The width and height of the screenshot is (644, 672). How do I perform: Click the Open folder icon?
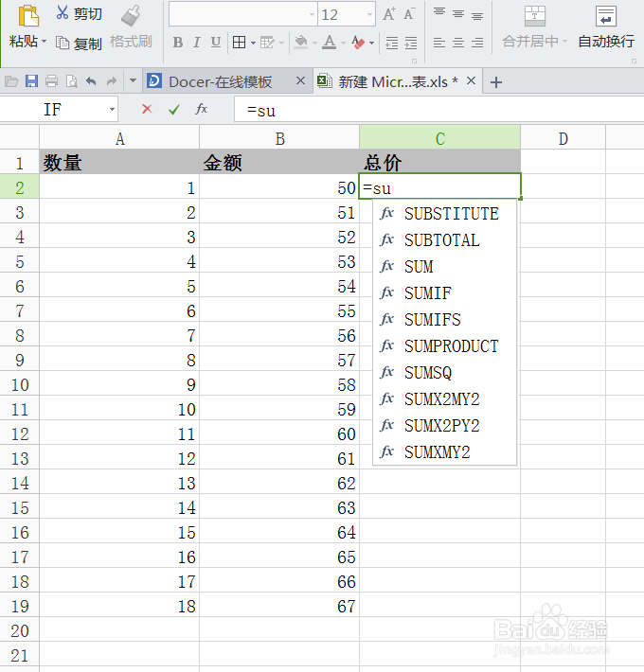tap(11, 81)
